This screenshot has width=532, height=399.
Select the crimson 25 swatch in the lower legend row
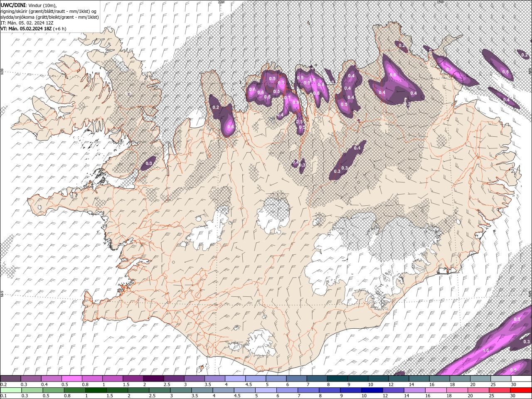pos(500,390)
